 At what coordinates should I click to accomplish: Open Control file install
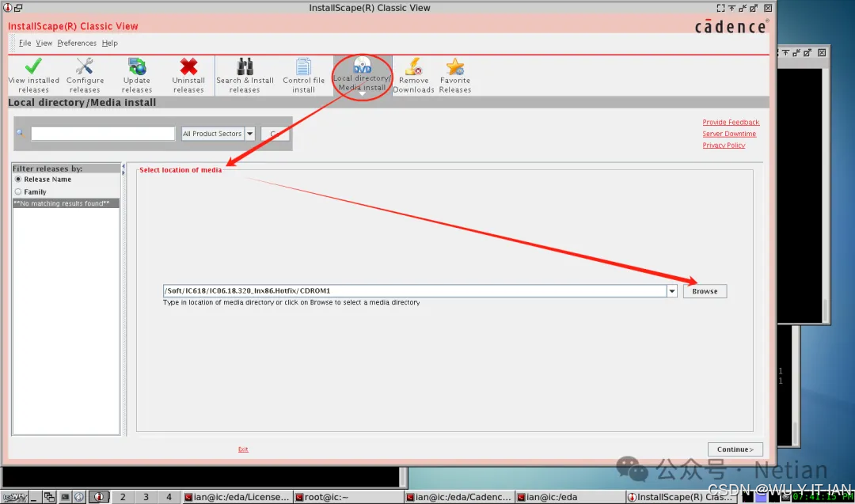point(303,75)
